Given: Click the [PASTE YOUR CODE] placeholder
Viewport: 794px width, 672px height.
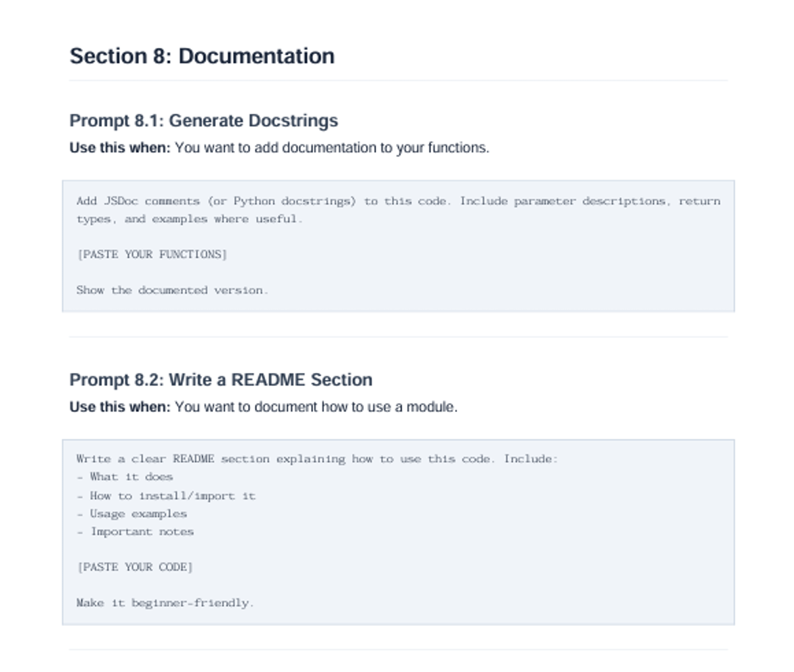Looking at the screenshot, I should 135,567.
